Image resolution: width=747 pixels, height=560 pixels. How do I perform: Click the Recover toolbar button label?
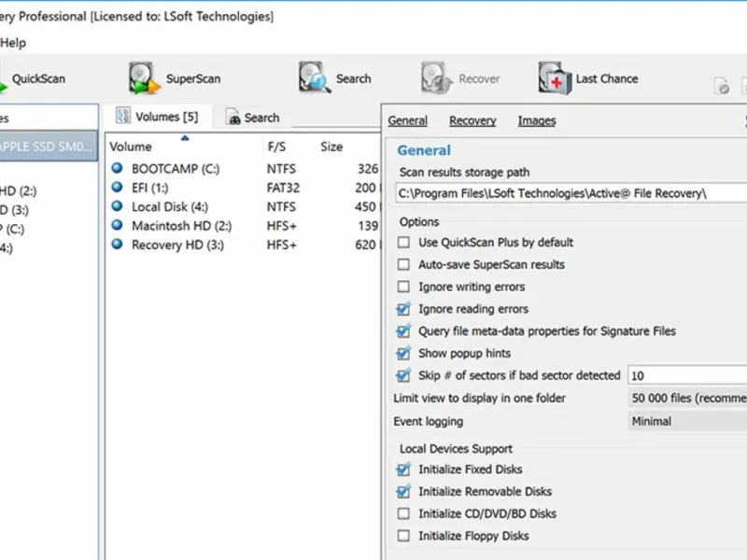pos(479,78)
